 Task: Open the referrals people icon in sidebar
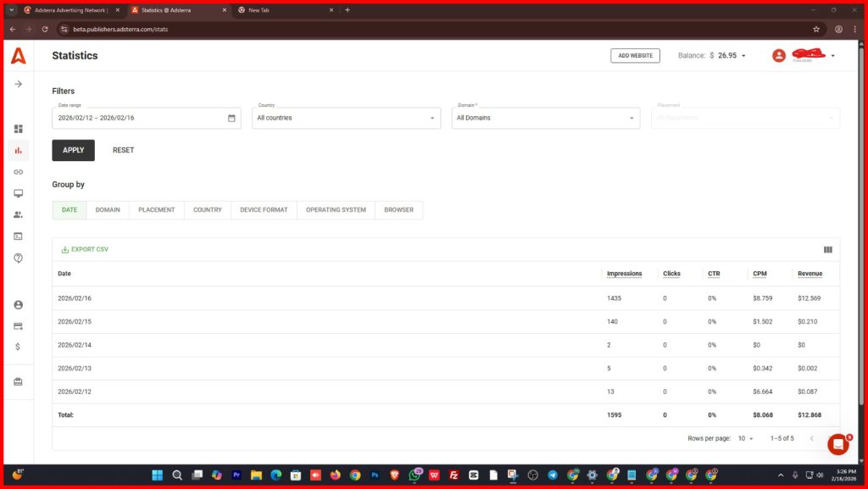point(18,214)
